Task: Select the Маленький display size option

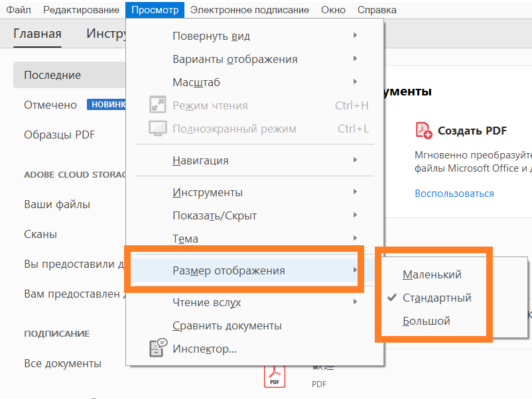Action: coord(432,274)
